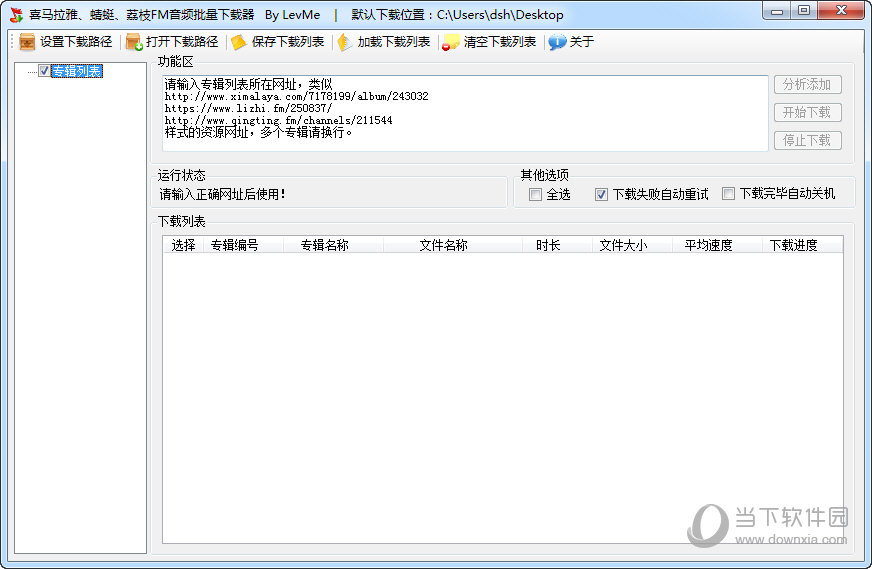Viewport: 872px width, 569px height.
Task: Click the app icon in the title bar
Action: [x=16, y=15]
